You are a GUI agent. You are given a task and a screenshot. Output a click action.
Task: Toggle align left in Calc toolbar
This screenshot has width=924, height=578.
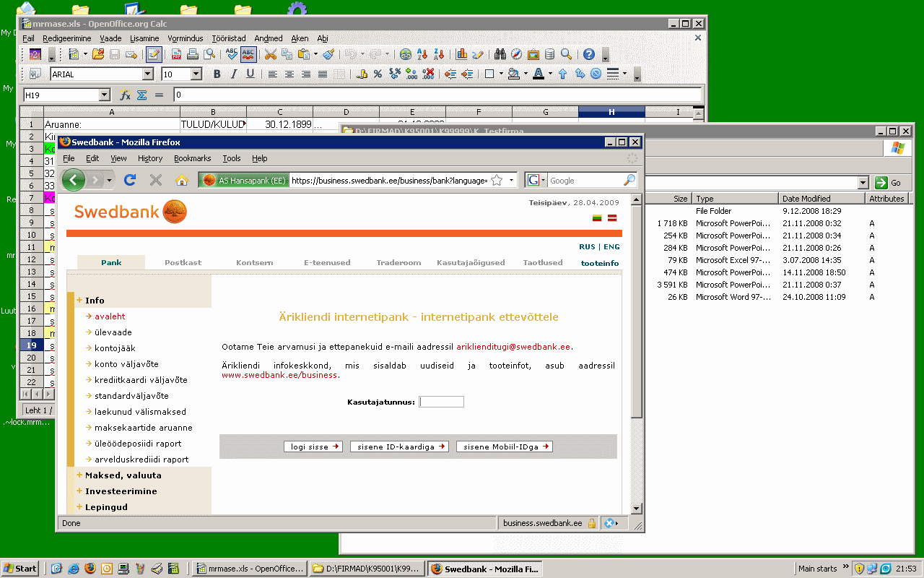(x=273, y=74)
